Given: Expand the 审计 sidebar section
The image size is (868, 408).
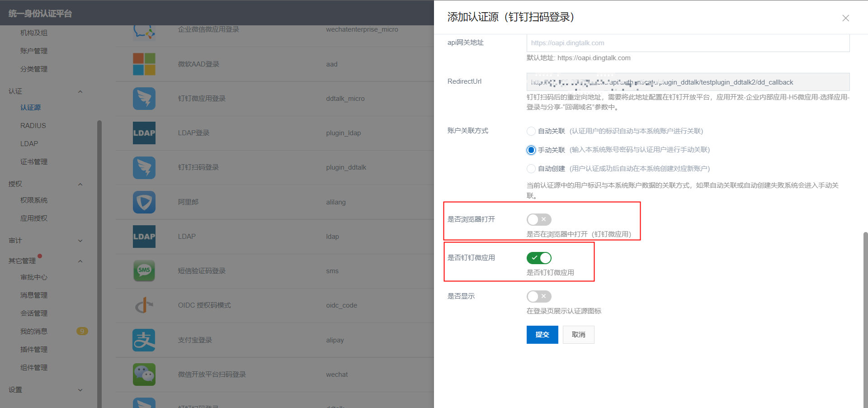Looking at the screenshot, I should coord(80,241).
